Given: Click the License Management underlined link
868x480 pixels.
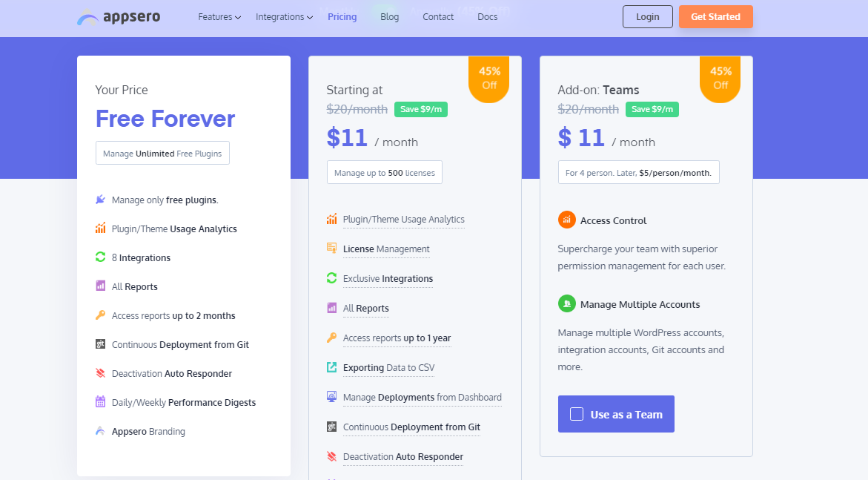Looking at the screenshot, I should tap(386, 249).
